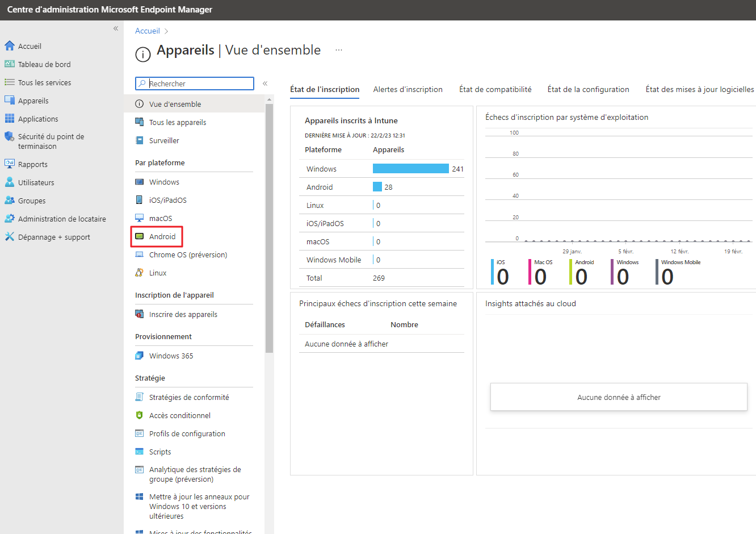Image resolution: width=756 pixels, height=534 pixels.
Task: Select État des mises à jour logicielles tab
Action: 700,89
